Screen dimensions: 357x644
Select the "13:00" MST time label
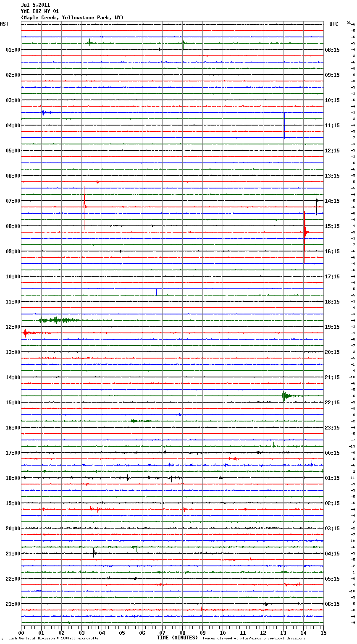click(x=13, y=352)
